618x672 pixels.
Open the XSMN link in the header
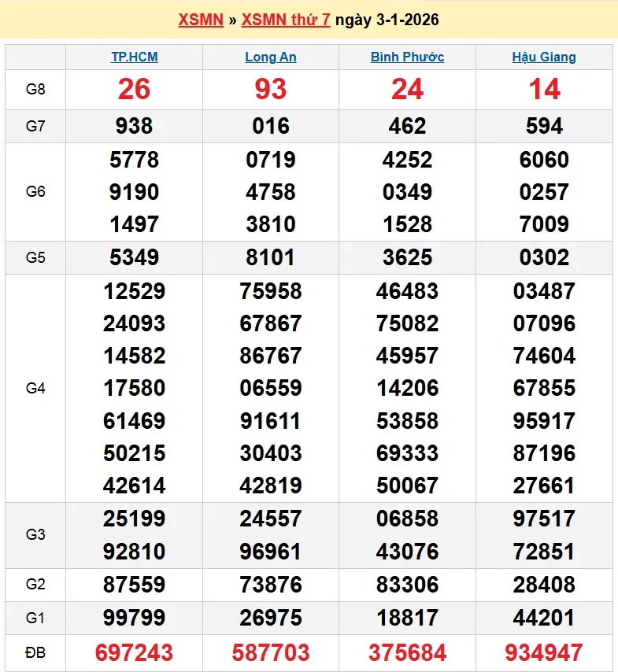click(201, 20)
